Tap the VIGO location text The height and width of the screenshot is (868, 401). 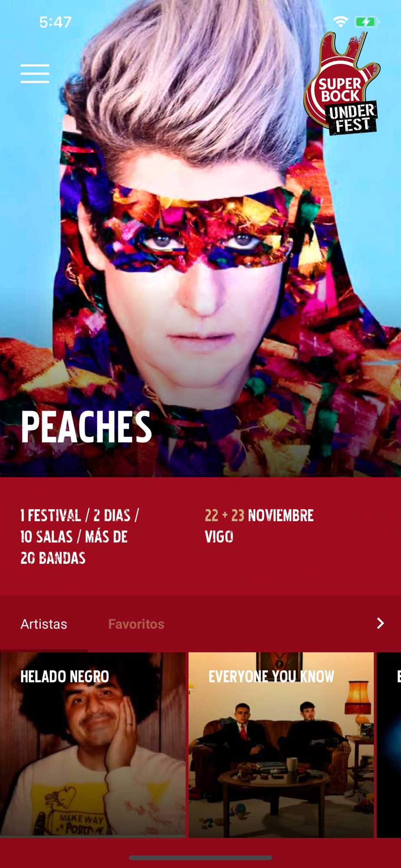219,537
